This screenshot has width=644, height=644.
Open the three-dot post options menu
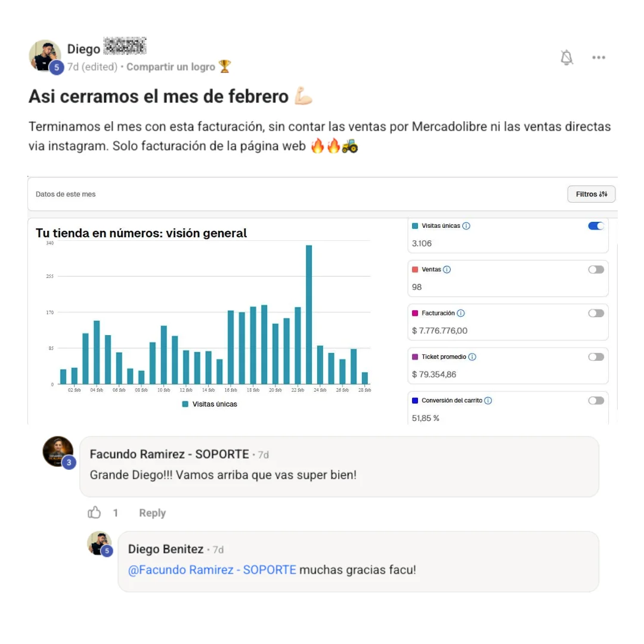pos(599,58)
